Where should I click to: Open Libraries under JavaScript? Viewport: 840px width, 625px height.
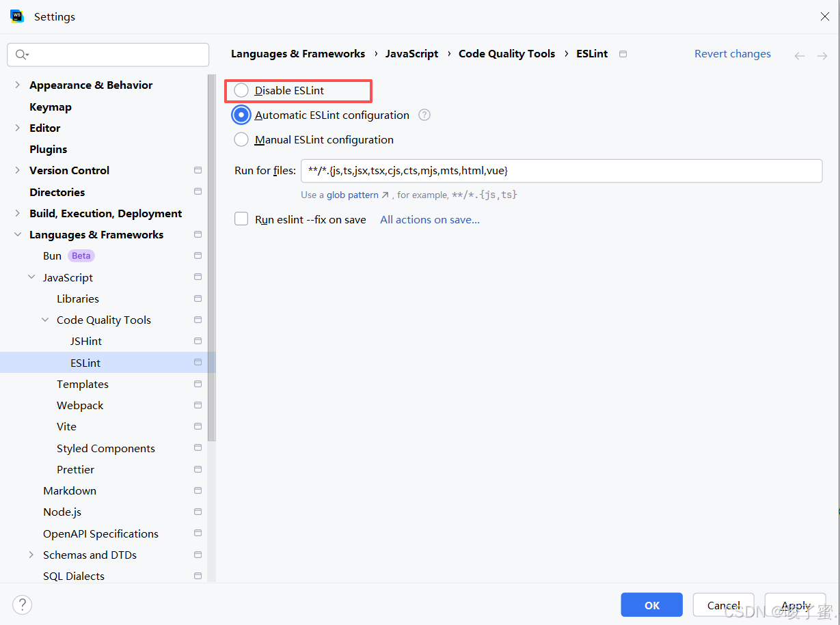coord(78,298)
